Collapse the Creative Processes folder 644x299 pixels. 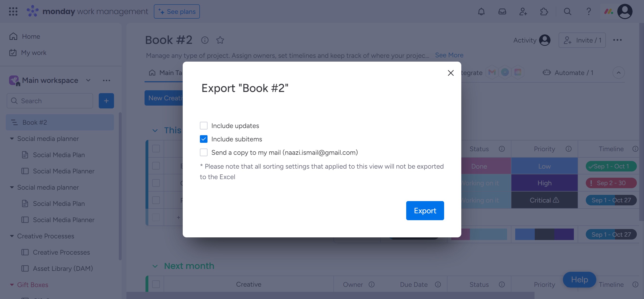point(12,236)
